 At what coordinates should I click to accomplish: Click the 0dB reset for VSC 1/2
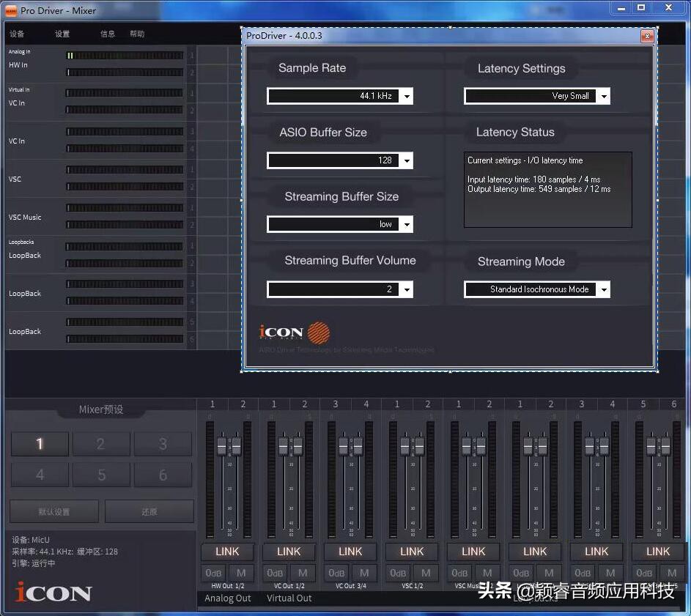tap(398, 573)
